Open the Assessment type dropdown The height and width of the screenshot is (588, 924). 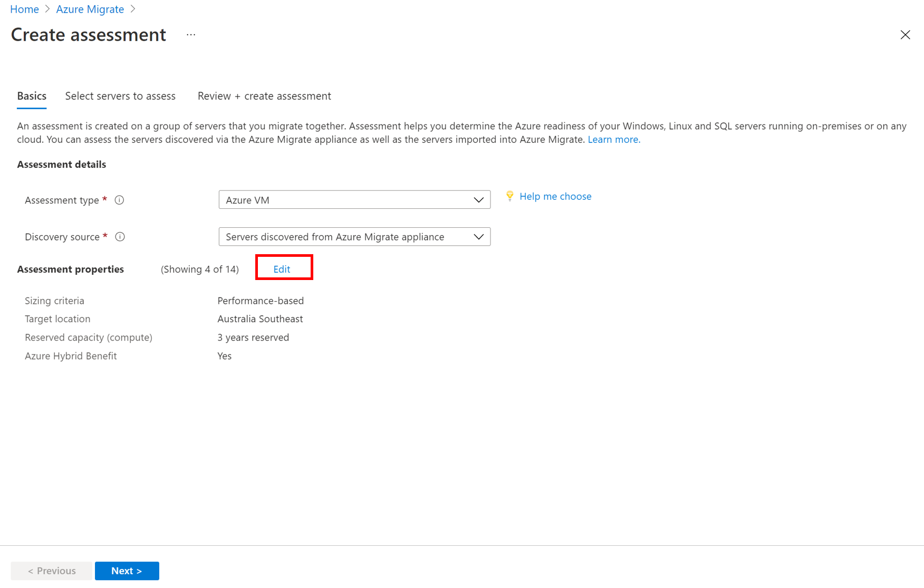[354, 199]
